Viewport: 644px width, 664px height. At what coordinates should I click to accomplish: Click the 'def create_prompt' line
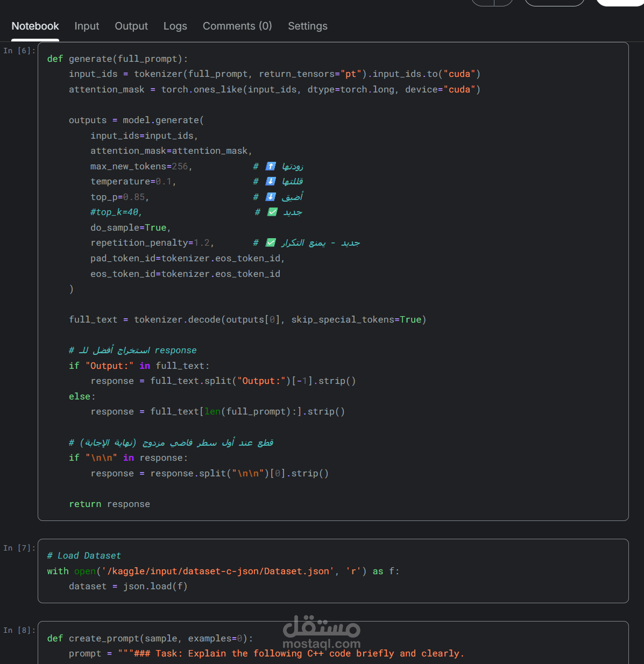(150, 638)
